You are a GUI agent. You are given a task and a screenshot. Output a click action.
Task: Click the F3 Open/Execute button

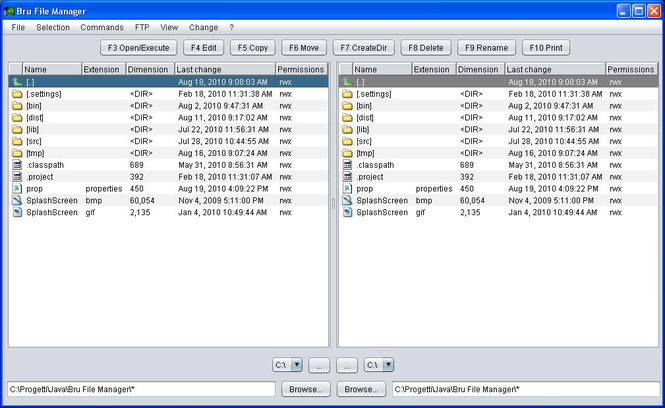(x=138, y=48)
